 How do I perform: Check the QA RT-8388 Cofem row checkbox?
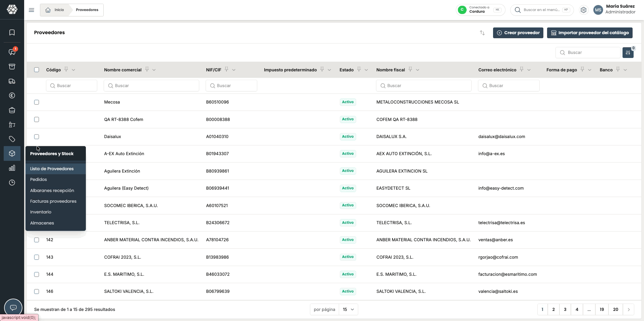click(37, 119)
